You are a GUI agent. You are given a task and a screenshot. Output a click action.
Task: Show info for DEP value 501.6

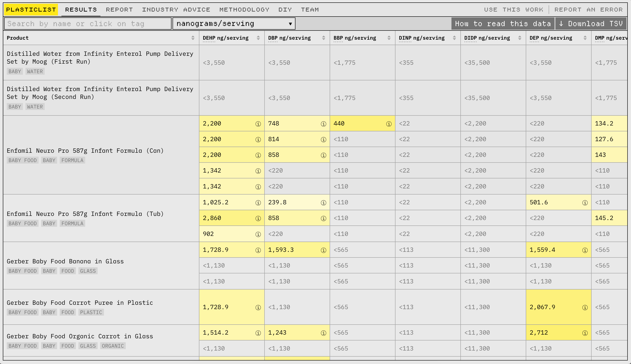[585, 203]
